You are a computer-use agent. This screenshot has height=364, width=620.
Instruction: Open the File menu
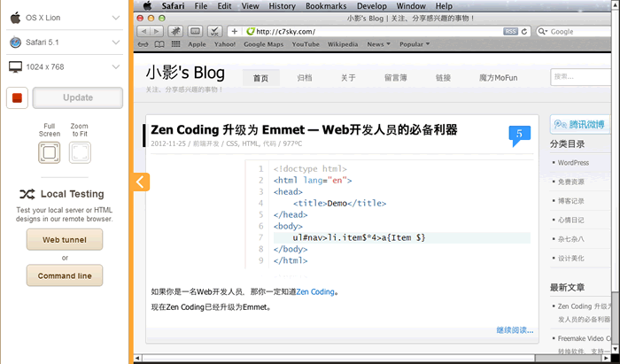(201, 6)
